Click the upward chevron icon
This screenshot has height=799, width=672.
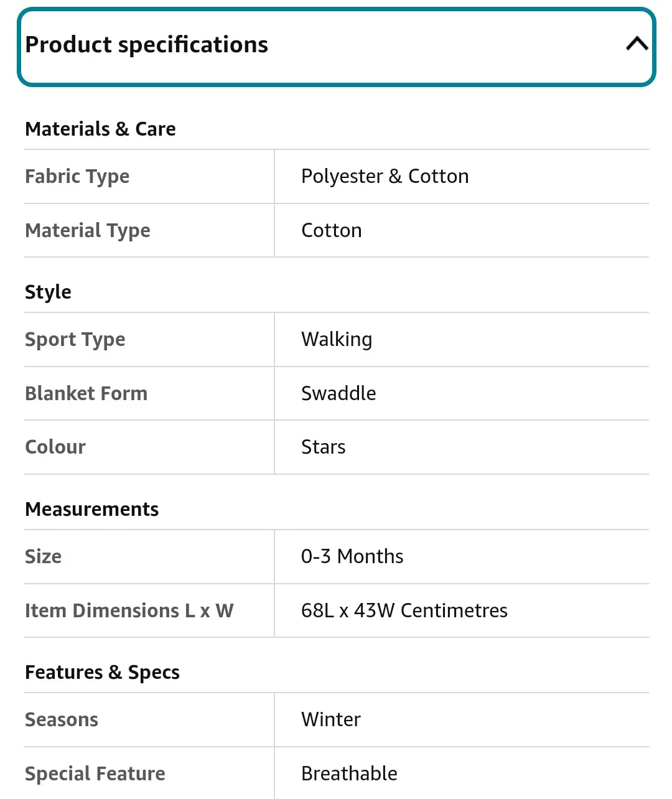635,44
